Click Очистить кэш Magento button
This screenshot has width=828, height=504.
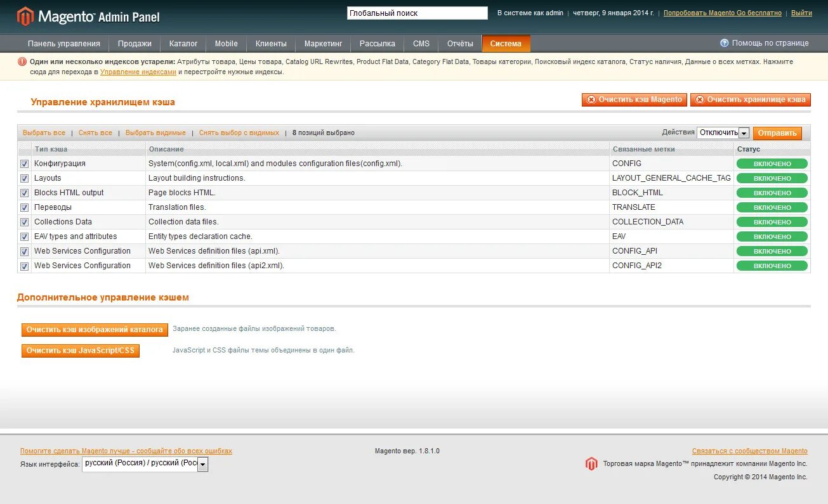coord(634,100)
